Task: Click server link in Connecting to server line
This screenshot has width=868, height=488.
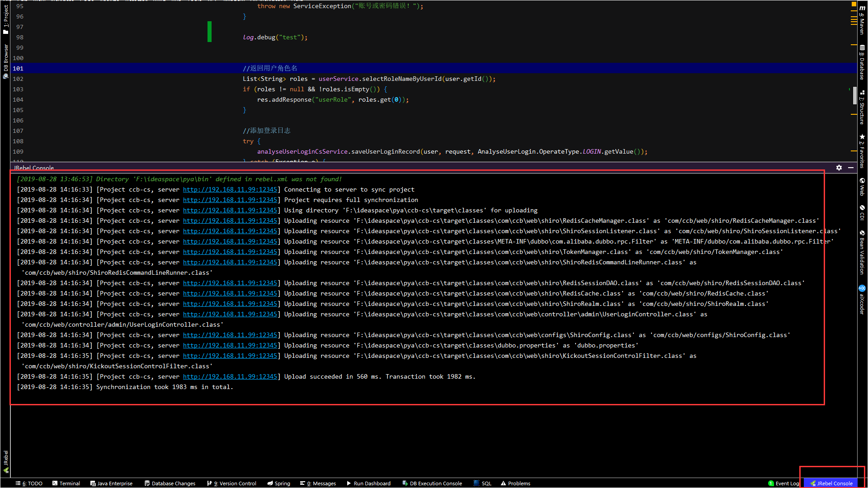Action: click(x=230, y=190)
